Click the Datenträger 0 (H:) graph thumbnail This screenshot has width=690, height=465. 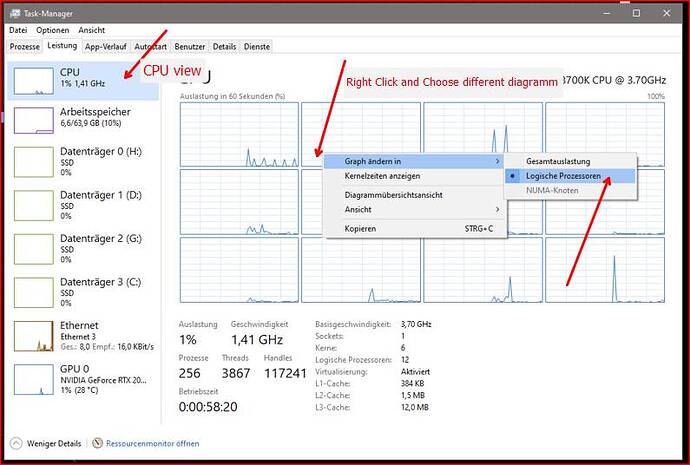point(33,162)
